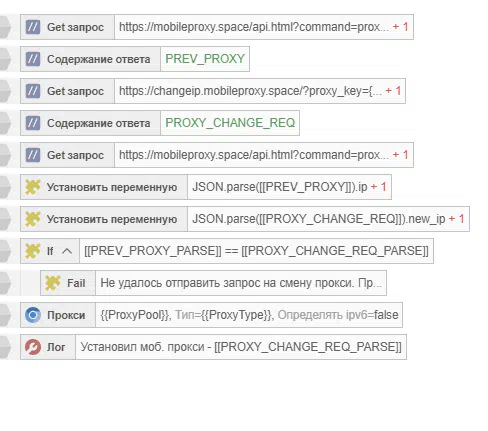Click the +1 indicator on the first Get запрос
Viewport: 488px width, 431px height.
400,27
